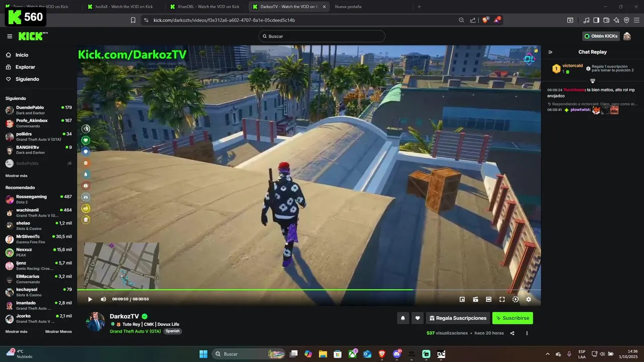The width and height of the screenshot is (644, 362).
Task: Toggle notification bell for DarkozTV
Action: 403,318
